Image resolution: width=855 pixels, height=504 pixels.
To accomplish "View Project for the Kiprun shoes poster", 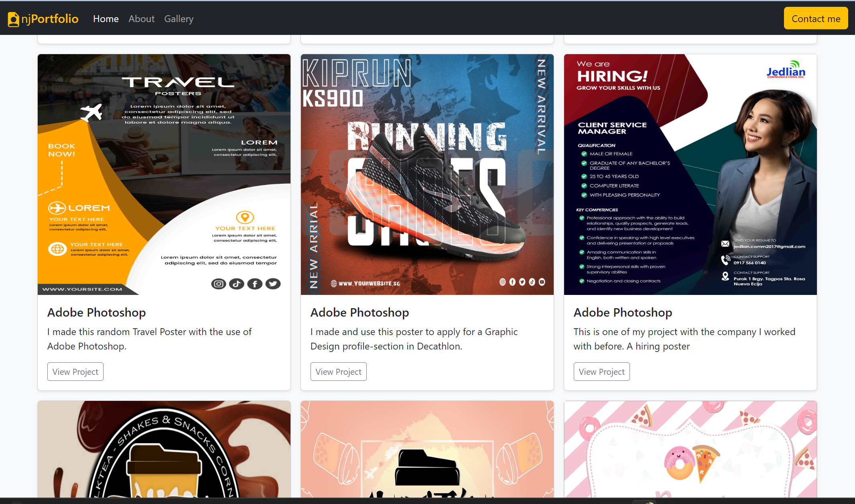I will 338,372.
